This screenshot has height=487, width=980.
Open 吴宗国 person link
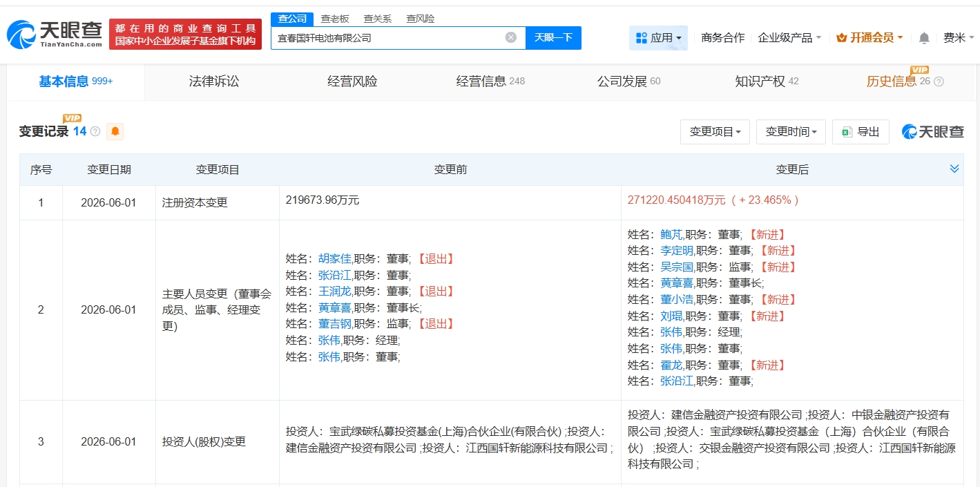pos(676,267)
